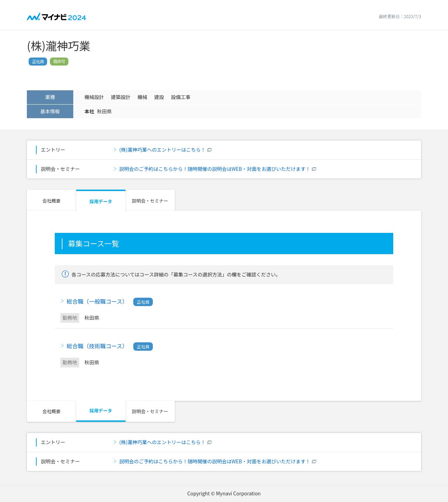This screenshot has width=448, height=502.
Task: Click the arrow before 総合職（技術職コース）
Action: pos(62,345)
